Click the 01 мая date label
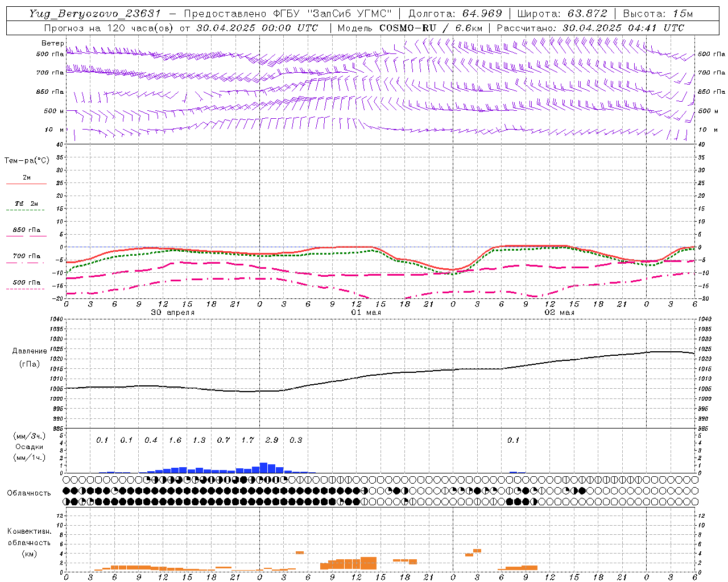This screenshot has height=582, width=728. pos(366,313)
